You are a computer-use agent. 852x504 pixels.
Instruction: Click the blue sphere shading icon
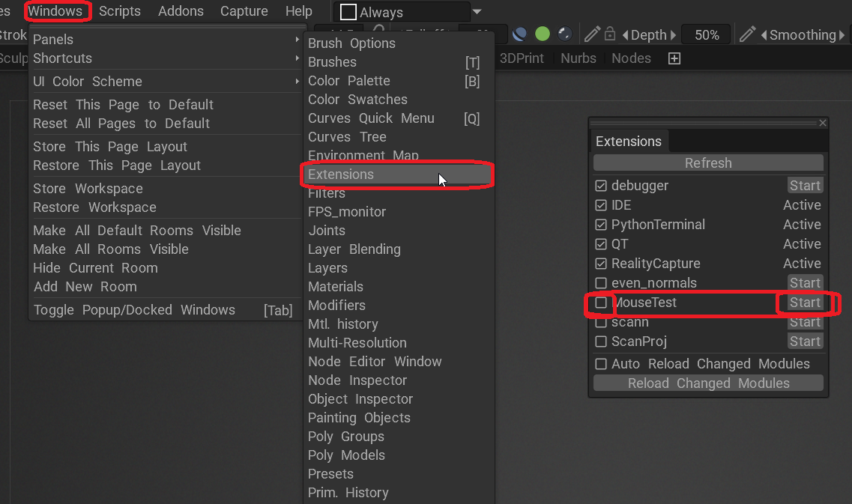pos(520,34)
